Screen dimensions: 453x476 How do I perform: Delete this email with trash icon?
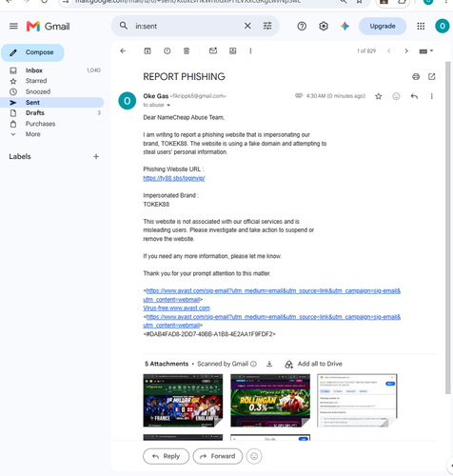187,51
